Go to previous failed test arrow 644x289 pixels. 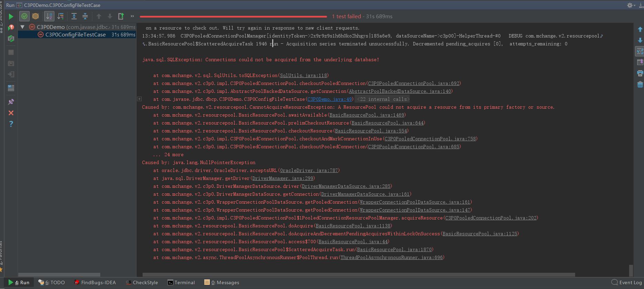pos(99,16)
